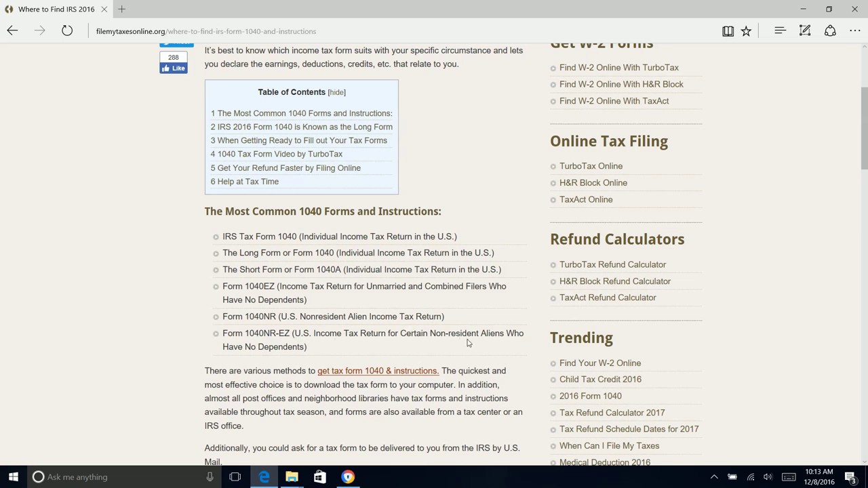
Task: Open 'Child Tax Credit 2016' trending link
Action: pos(600,380)
